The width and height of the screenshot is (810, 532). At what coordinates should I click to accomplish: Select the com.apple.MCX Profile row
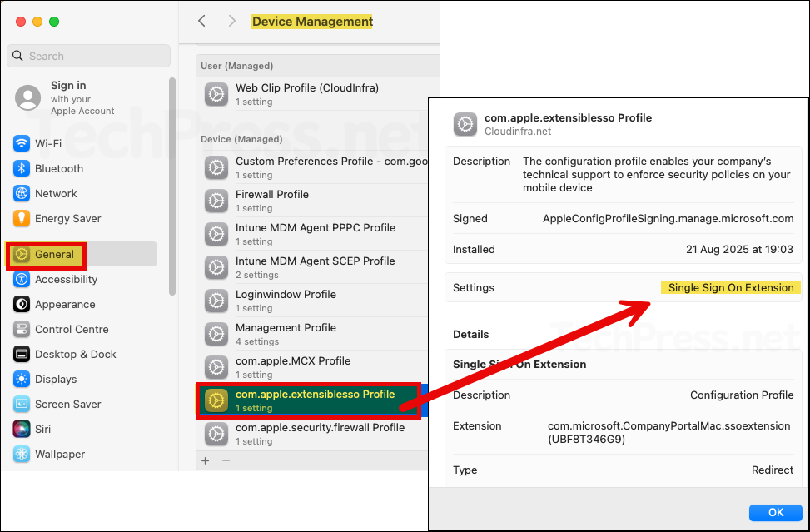point(313,367)
